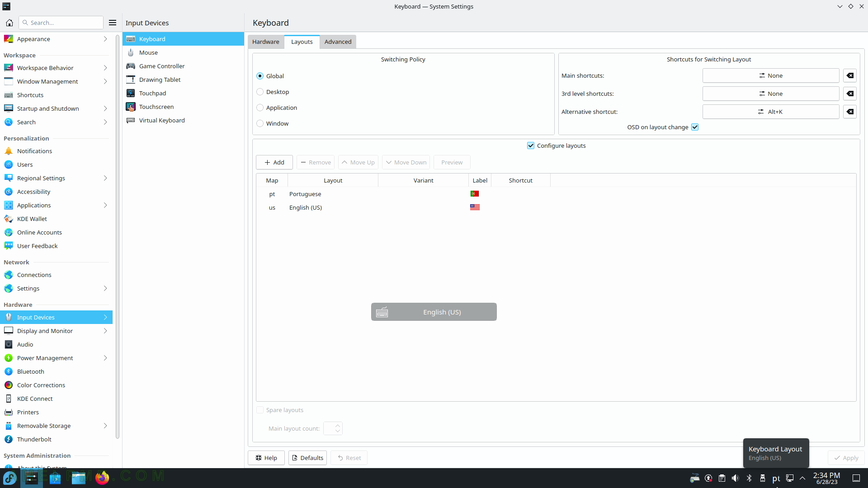This screenshot has height=488, width=868.
Task: Open the Fedora application launcher
Action: click(x=10, y=478)
